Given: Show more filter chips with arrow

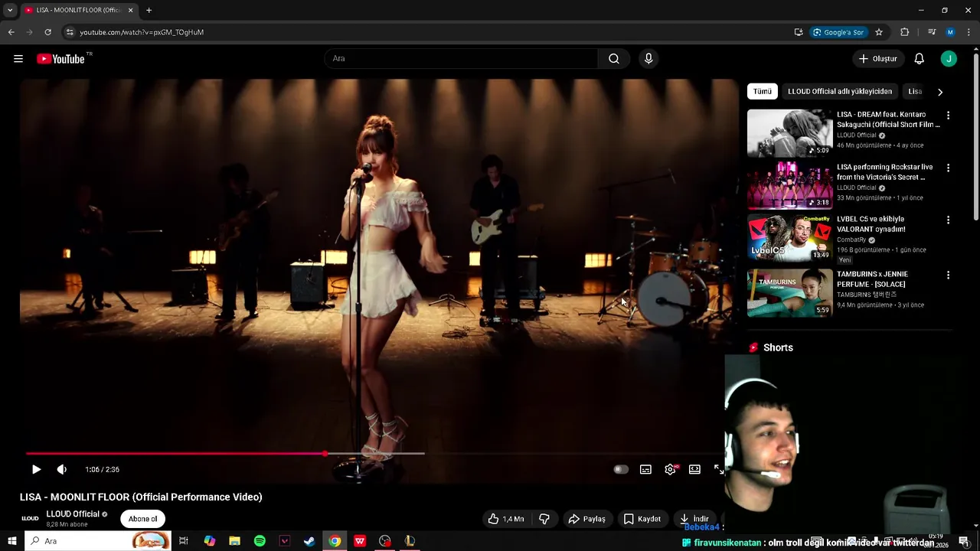Looking at the screenshot, I should tap(940, 92).
